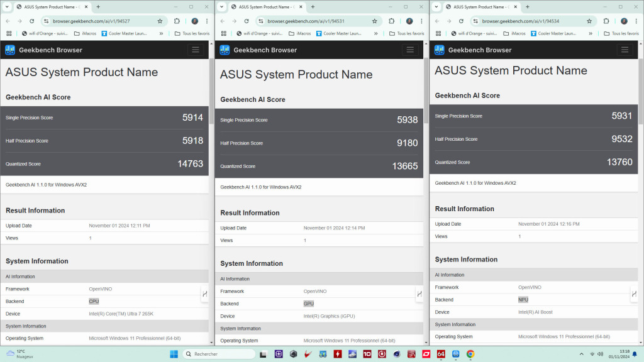Click the vertical scrollbar of the GPU result page

point(426,91)
